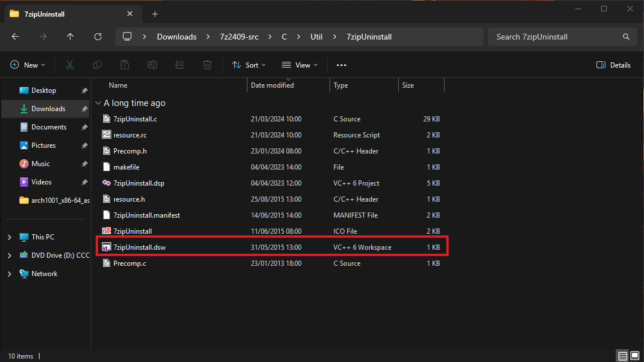The image size is (644, 362).
Task: Go to Downloads via breadcrumb link
Action: (x=176, y=36)
